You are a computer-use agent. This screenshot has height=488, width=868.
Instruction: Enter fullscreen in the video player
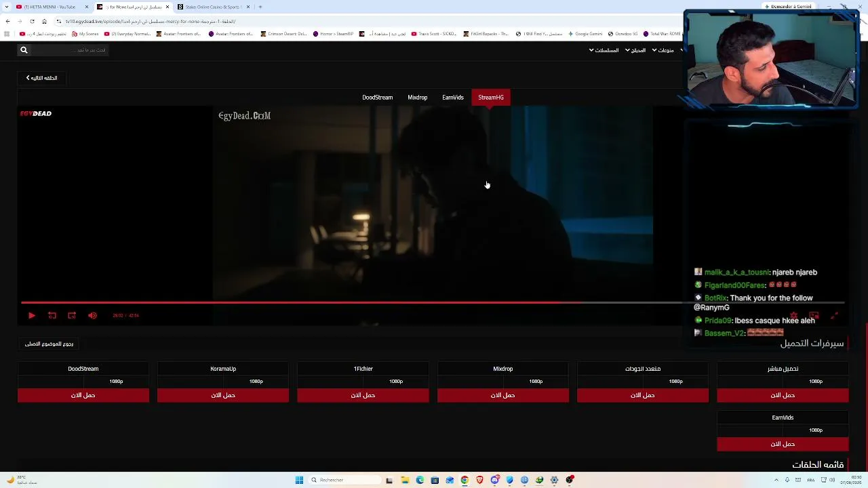tap(835, 315)
